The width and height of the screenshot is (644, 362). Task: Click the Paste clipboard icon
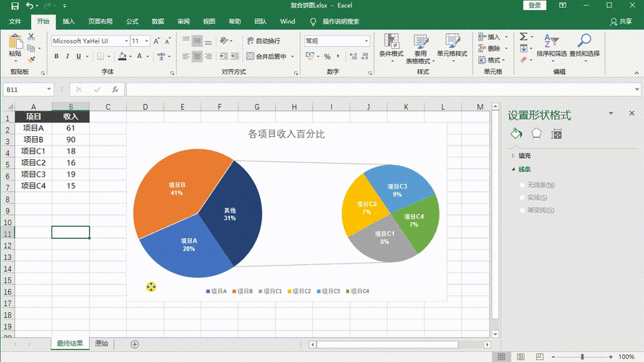[15, 42]
